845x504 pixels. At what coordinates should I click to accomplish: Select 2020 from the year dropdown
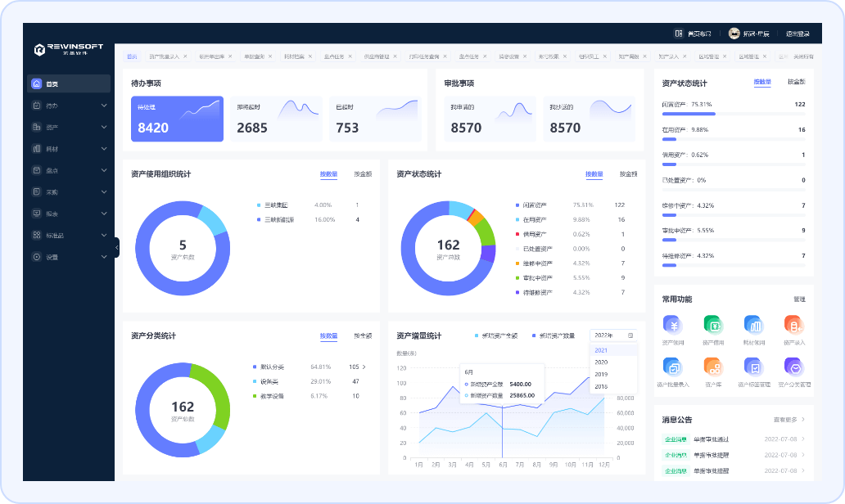[x=601, y=362]
